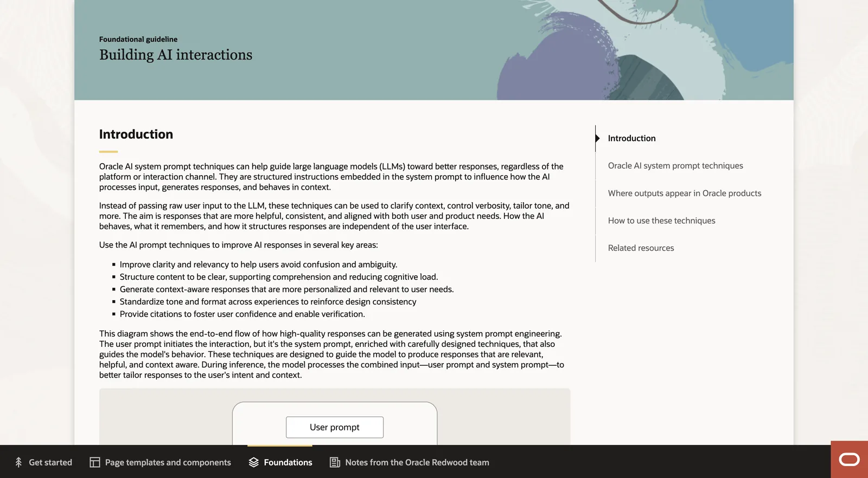
Task: Click the paragraph starting 'Oracle AI system prompt techniques can help'
Action: 331,177
